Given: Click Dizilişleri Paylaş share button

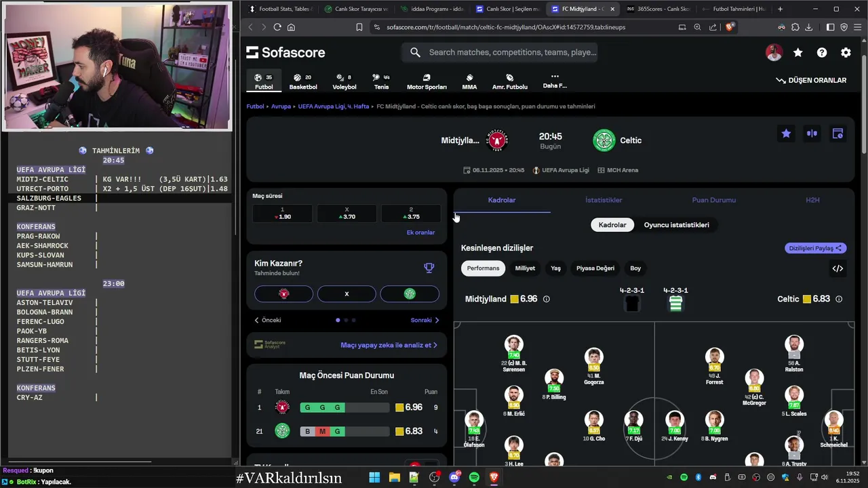Looking at the screenshot, I should (816, 248).
